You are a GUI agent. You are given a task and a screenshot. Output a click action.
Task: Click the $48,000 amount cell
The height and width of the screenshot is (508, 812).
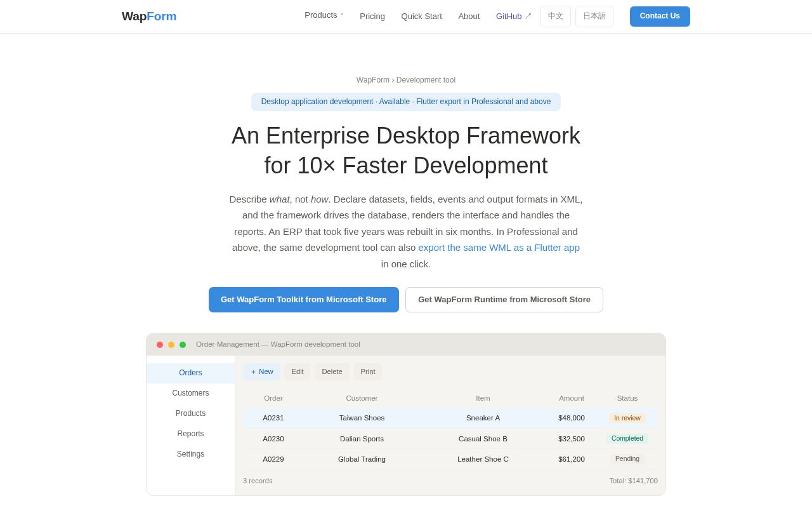[572, 418]
